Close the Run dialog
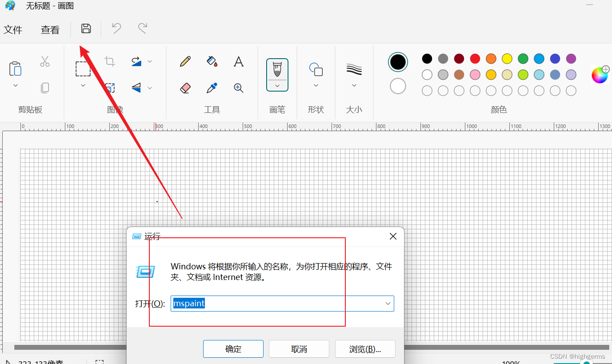This screenshot has height=364, width=612. (x=393, y=236)
